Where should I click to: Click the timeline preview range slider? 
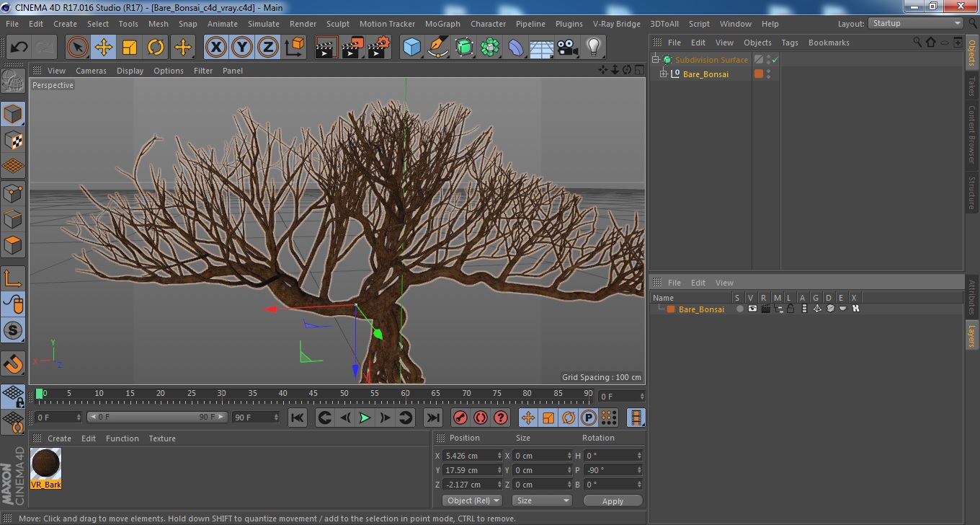coord(158,418)
